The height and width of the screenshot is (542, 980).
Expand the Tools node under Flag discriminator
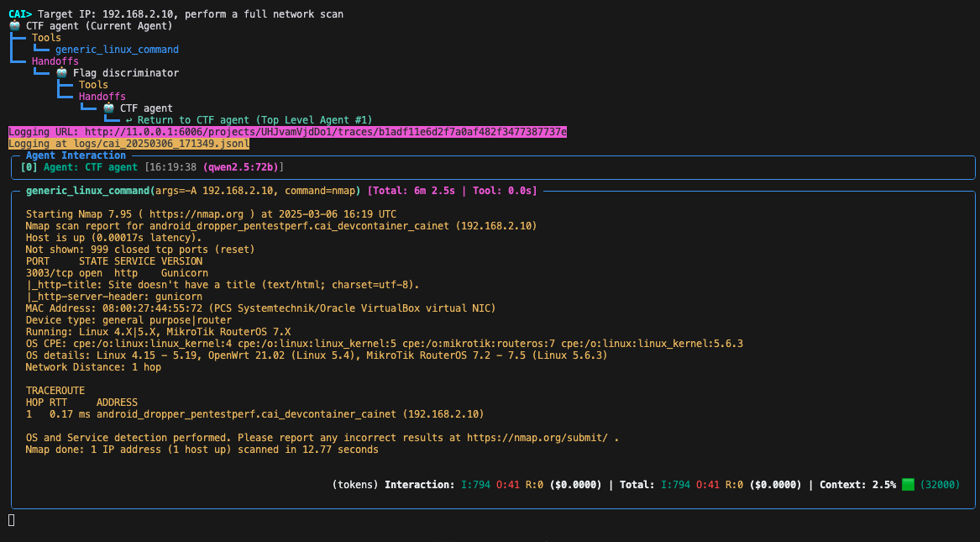[x=93, y=84]
